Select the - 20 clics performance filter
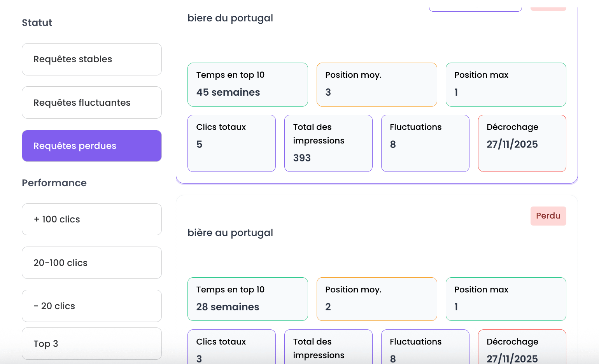 (91, 306)
